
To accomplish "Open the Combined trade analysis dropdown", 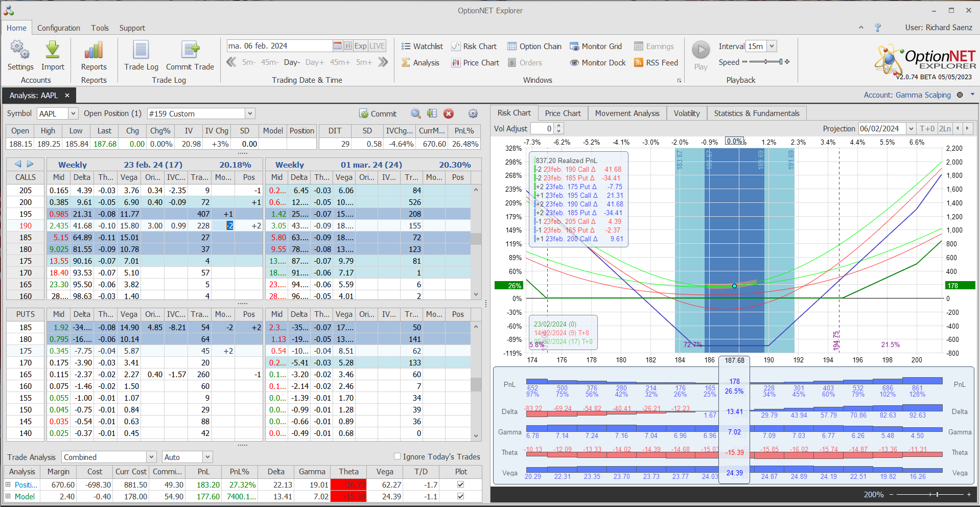I will tap(151, 457).
